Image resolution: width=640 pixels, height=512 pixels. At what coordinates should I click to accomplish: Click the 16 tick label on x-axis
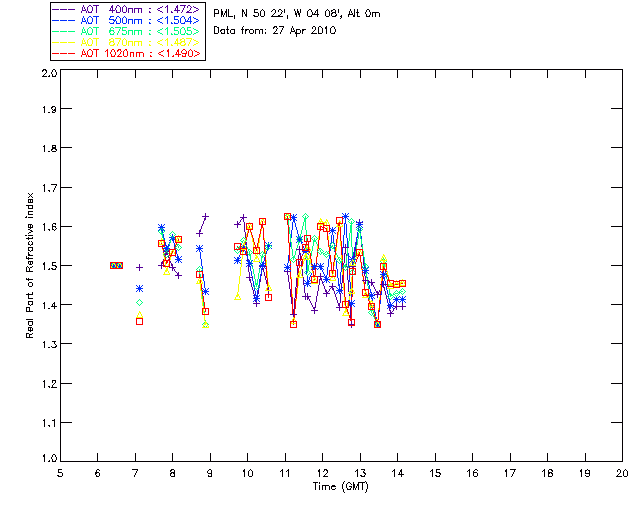pyautogui.click(x=472, y=474)
